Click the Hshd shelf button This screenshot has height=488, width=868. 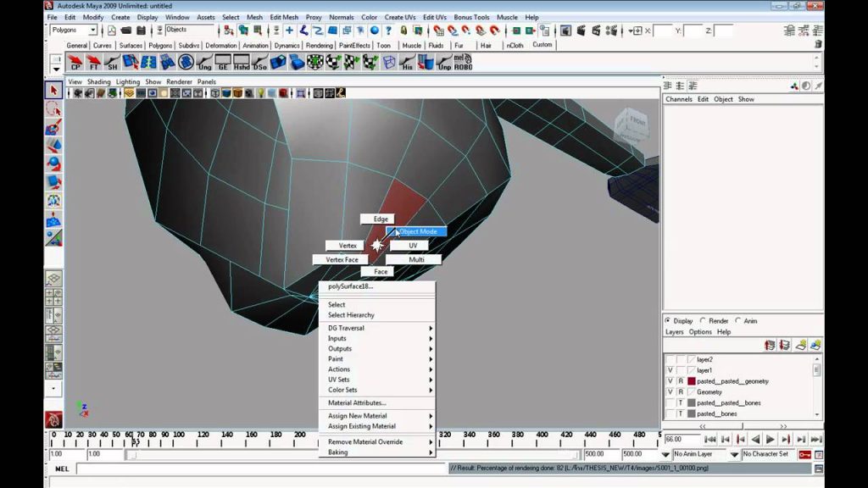pyautogui.click(x=242, y=62)
